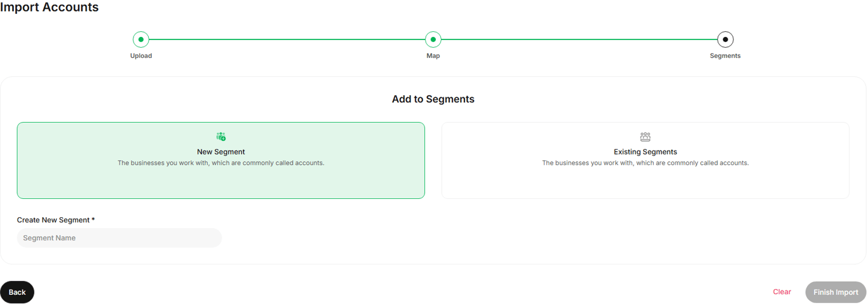
Task: Click the Clear link
Action: click(782, 292)
